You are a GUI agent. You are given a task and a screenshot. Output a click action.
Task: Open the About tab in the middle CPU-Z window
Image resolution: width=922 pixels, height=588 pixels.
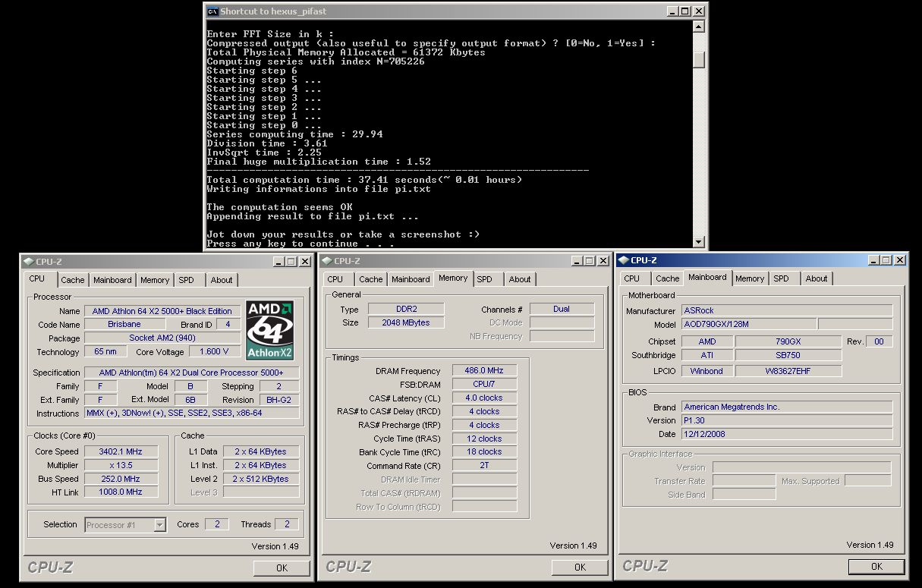click(520, 279)
